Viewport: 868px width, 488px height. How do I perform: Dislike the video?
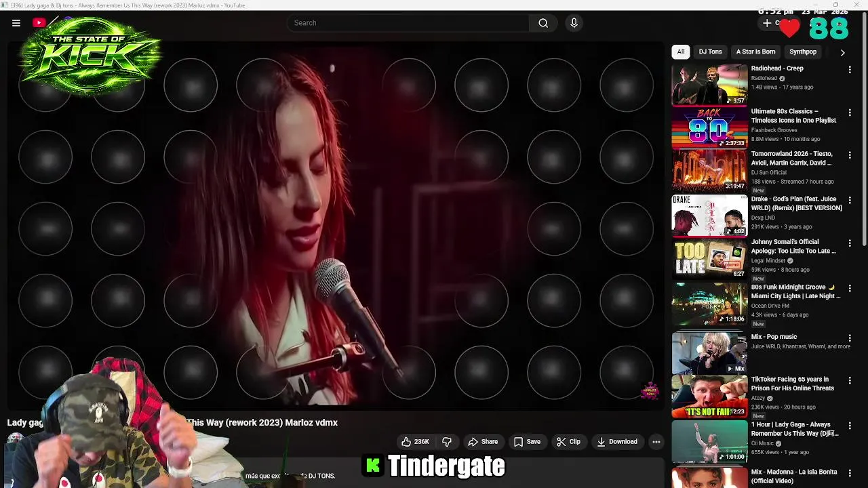447,442
